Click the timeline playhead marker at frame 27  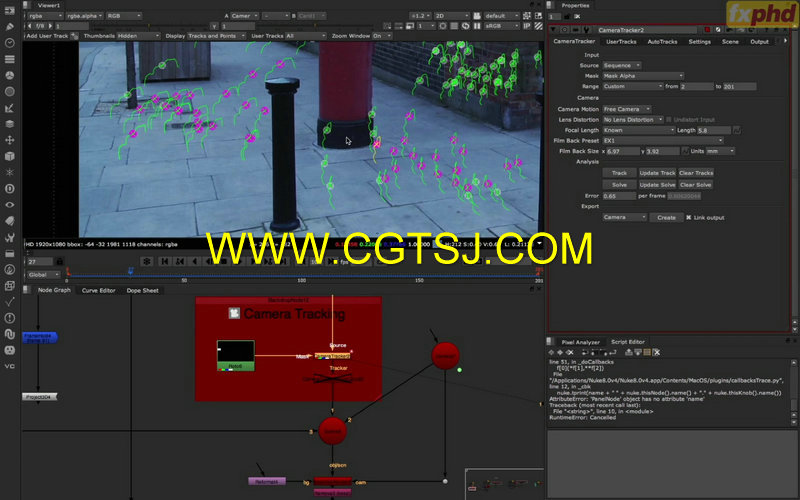tap(131, 271)
